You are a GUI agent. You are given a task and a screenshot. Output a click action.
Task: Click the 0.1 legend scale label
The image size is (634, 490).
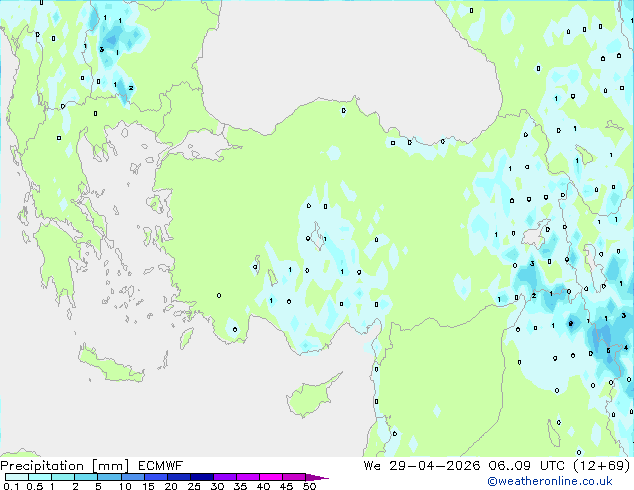[x=11, y=486]
